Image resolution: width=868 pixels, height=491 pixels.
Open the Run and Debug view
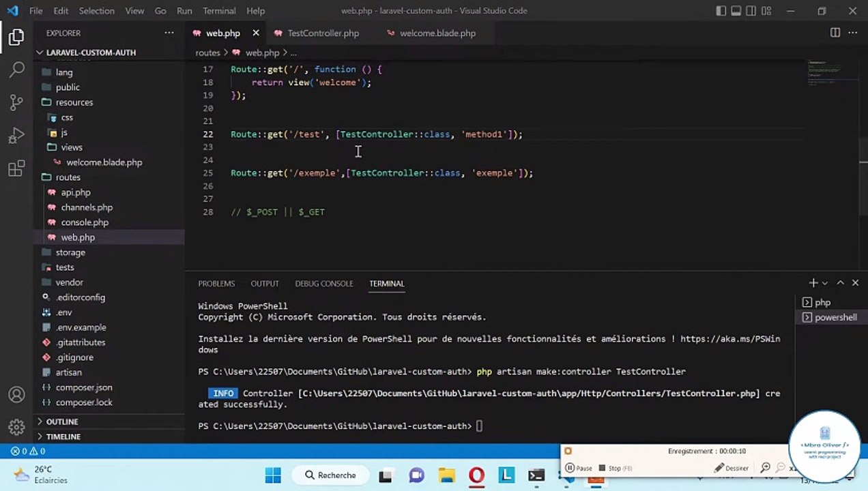pyautogui.click(x=16, y=136)
